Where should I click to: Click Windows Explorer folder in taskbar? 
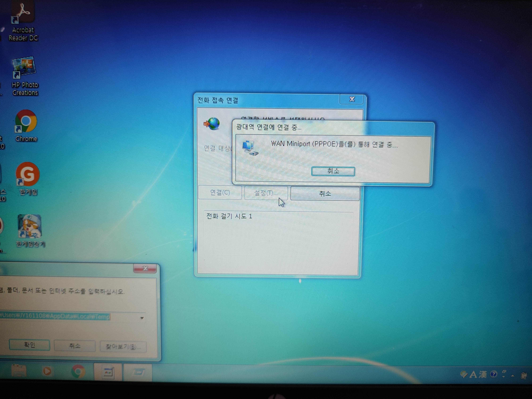19,371
